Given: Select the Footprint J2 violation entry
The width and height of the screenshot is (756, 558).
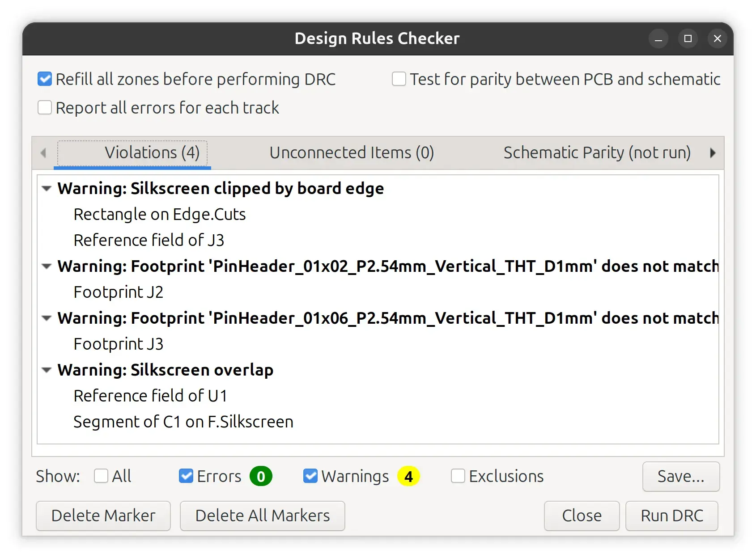Looking at the screenshot, I should coord(119,292).
